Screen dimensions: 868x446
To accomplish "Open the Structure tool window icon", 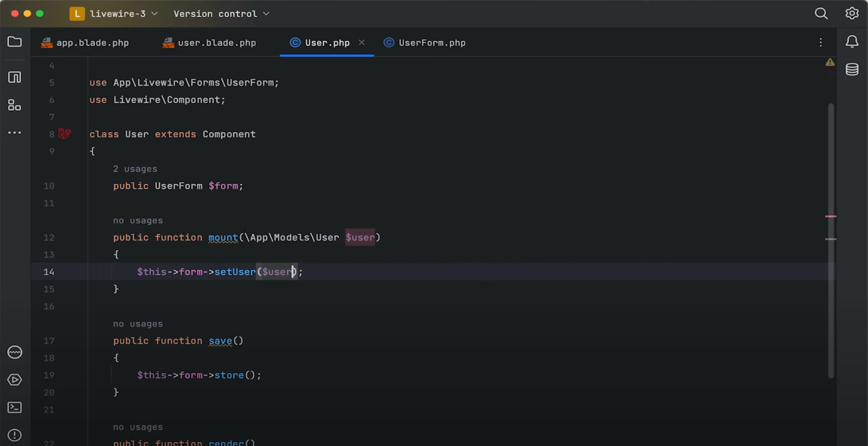I will (15, 77).
